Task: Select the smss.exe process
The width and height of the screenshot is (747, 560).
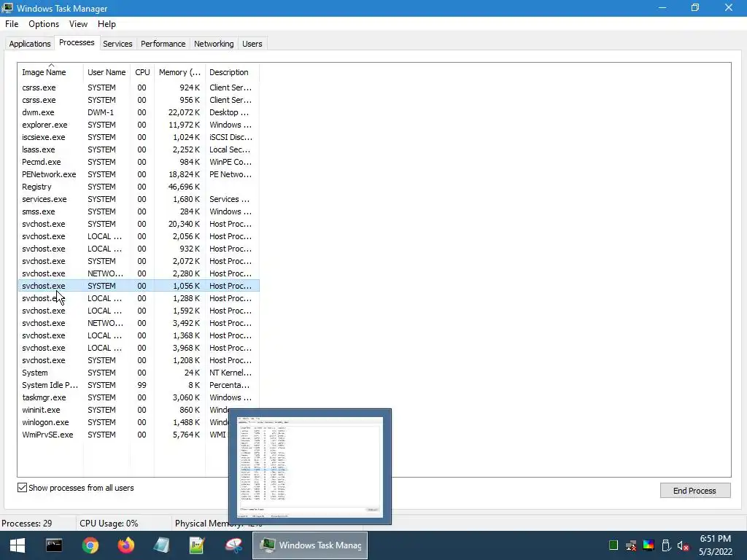Action: tap(139, 211)
